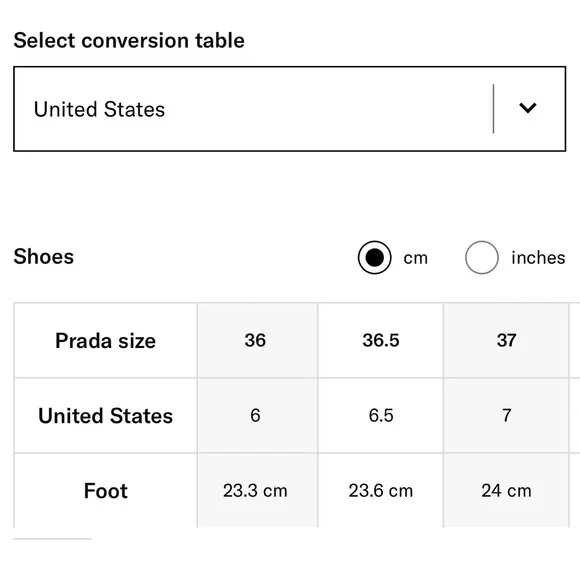This screenshot has width=580, height=580.
Task: Click Prada size 36 column header
Action: click(257, 340)
